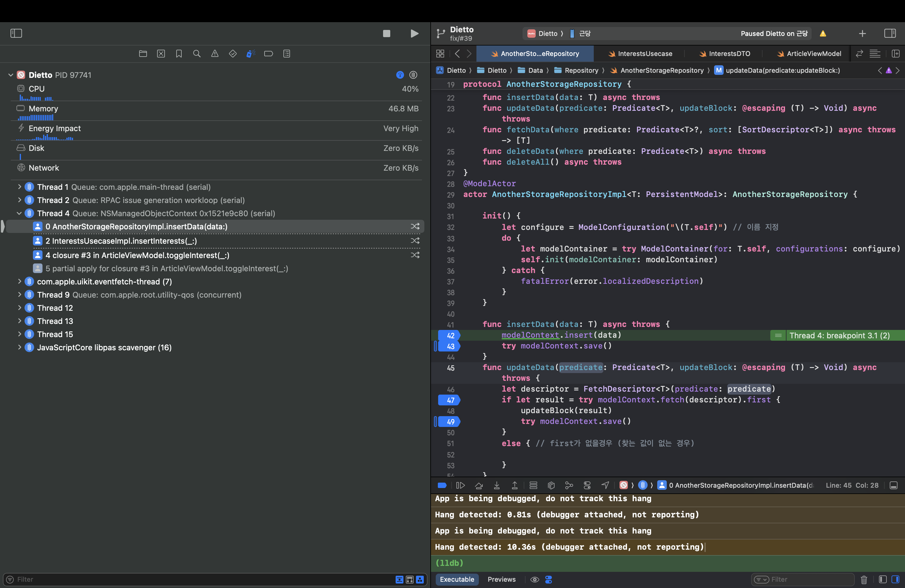Click the Stop button in Xcode toolbar
Screen dimensions: 905x588
[x=386, y=34]
